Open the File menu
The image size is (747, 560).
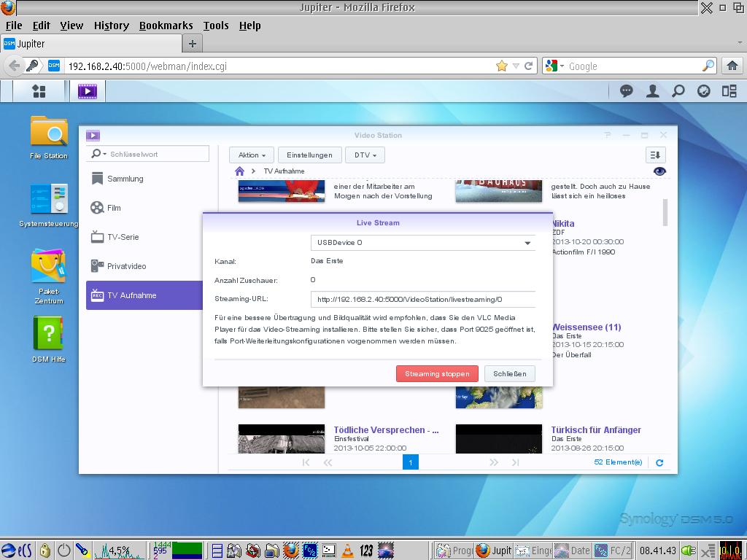coord(14,26)
